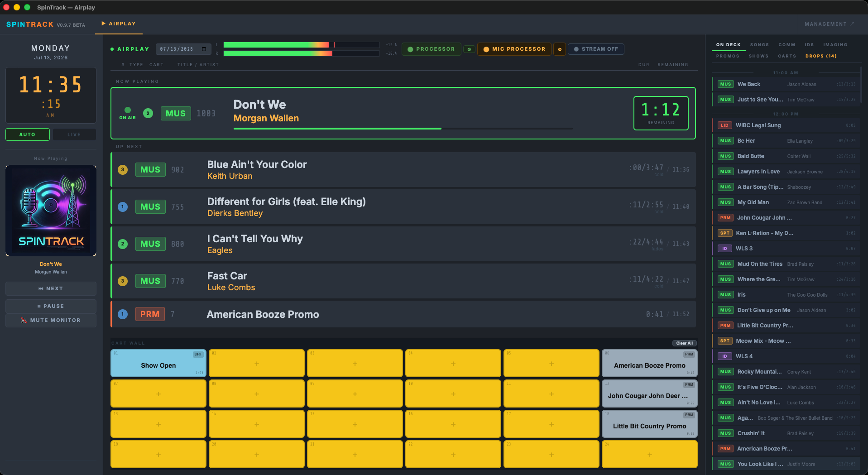Click the 1:12 remaining countdown box

click(661, 113)
